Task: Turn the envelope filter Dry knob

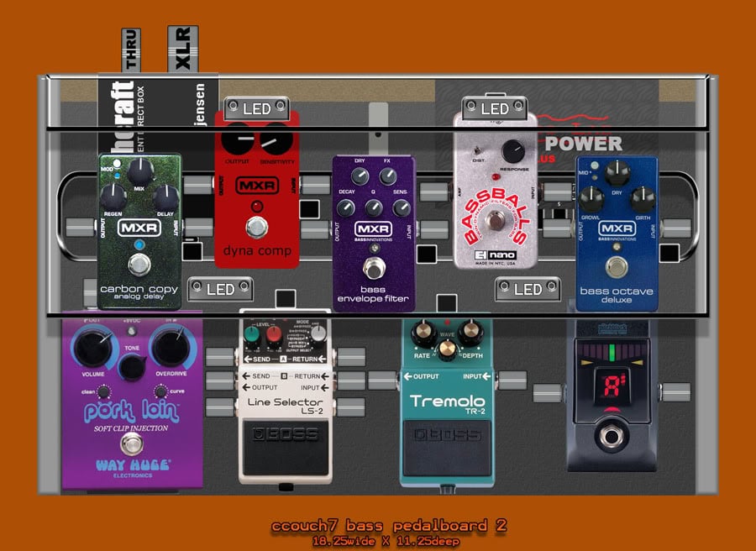Action: click(360, 176)
